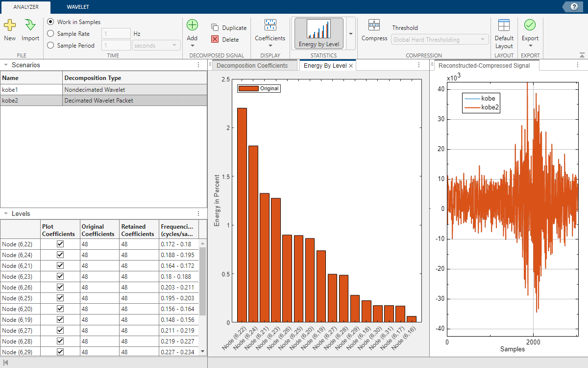Switch to the WAVELET ribbon tab
Viewport: 588px width, 368px height.
(77, 7)
